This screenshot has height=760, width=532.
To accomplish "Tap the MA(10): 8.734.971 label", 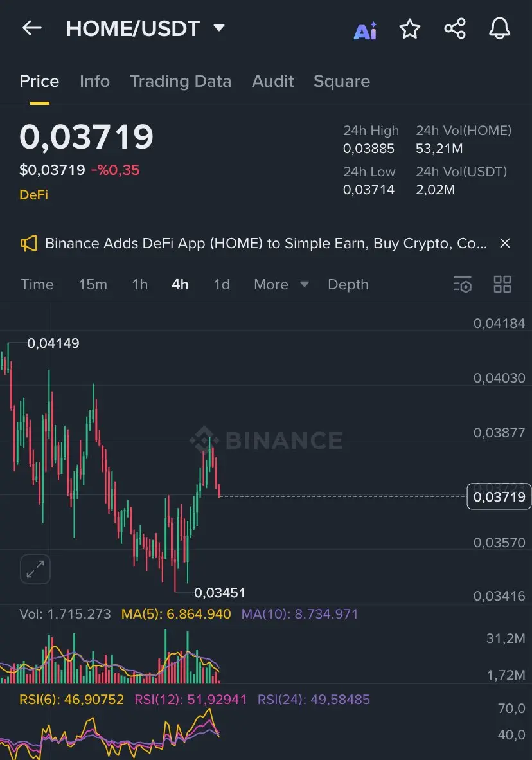I will (300, 614).
